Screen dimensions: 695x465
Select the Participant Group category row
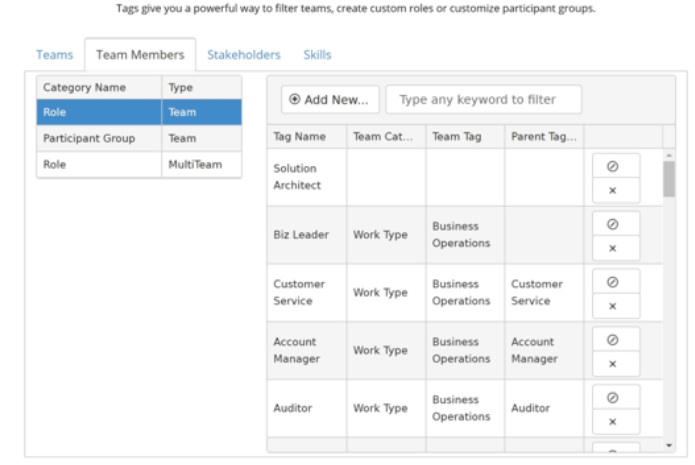(x=139, y=138)
